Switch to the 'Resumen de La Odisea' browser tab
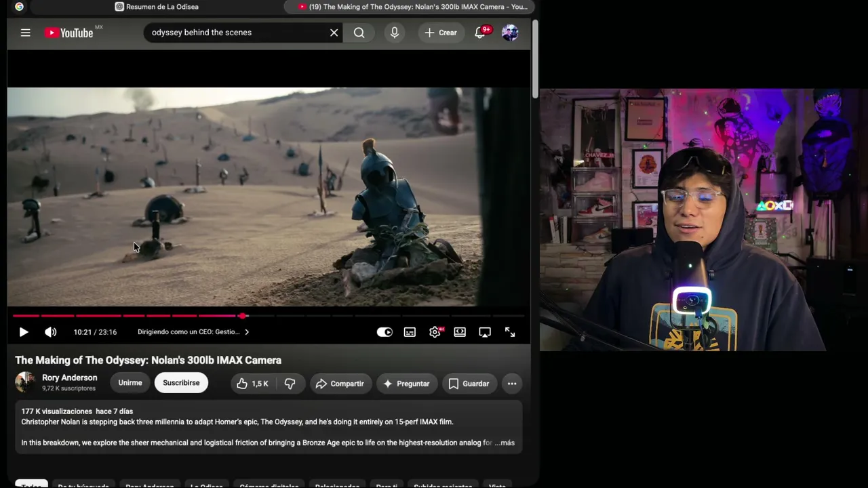 [x=157, y=7]
